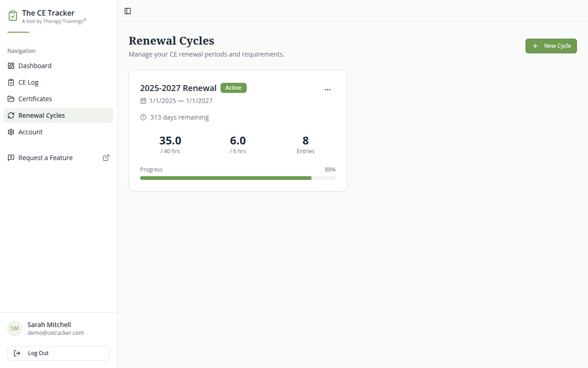
Task: Click the 88% progress percentage
Action: pos(330,170)
